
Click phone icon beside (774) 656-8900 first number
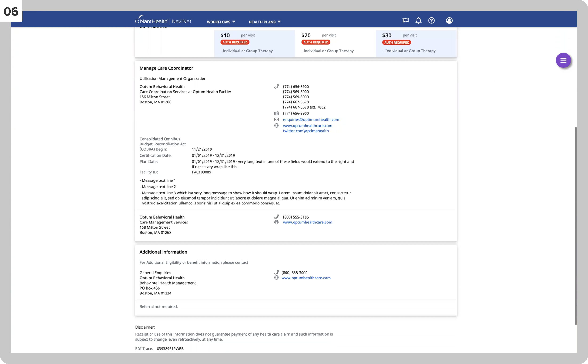(x=277, y=86)
